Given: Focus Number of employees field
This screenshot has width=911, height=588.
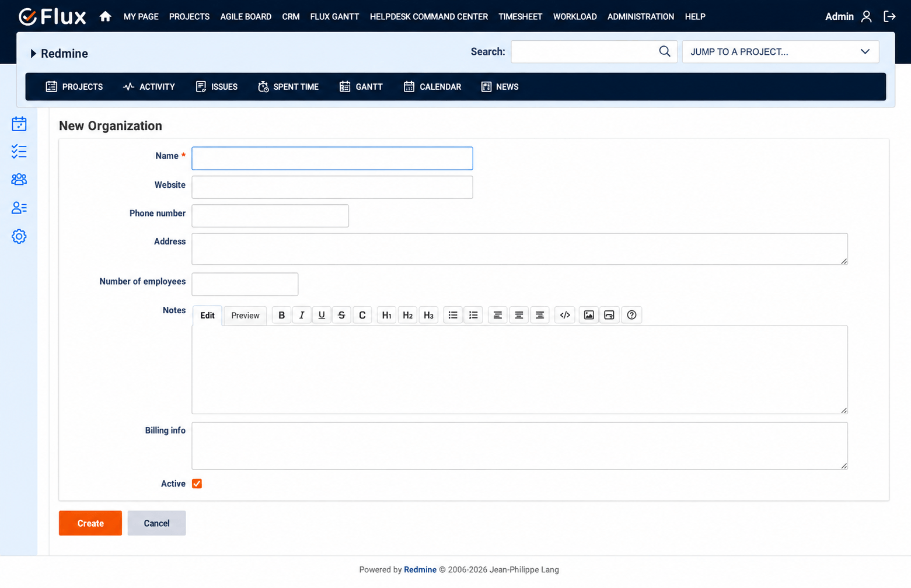Looking at the screenshot, I should tap(245, 284).
